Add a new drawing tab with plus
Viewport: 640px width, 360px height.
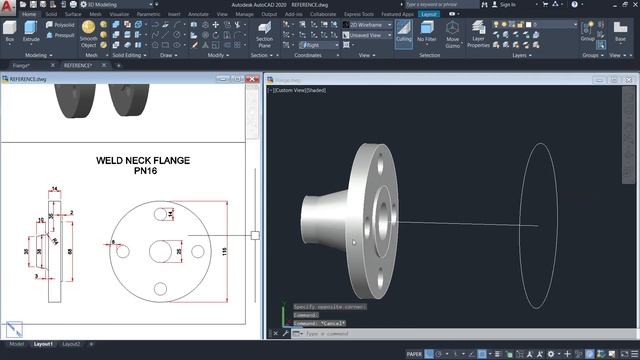tap(119, 65)
